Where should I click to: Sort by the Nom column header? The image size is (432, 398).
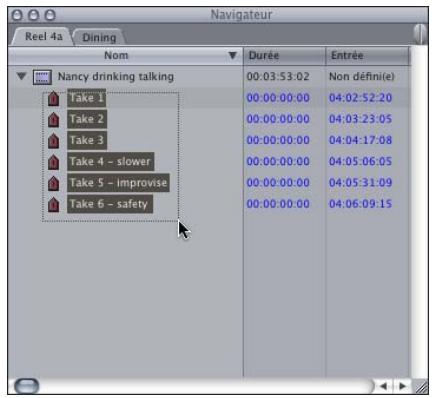[x=125, y=56]
